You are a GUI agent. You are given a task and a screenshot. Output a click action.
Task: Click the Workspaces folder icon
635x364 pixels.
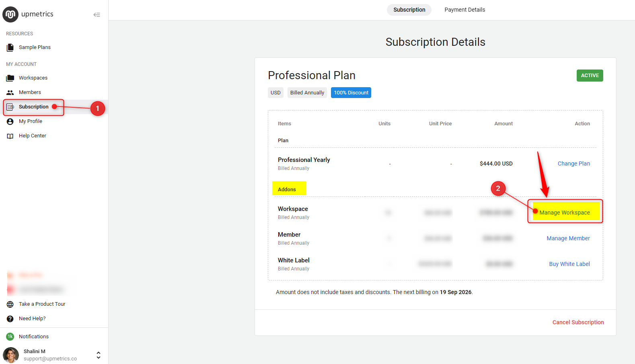10,78
